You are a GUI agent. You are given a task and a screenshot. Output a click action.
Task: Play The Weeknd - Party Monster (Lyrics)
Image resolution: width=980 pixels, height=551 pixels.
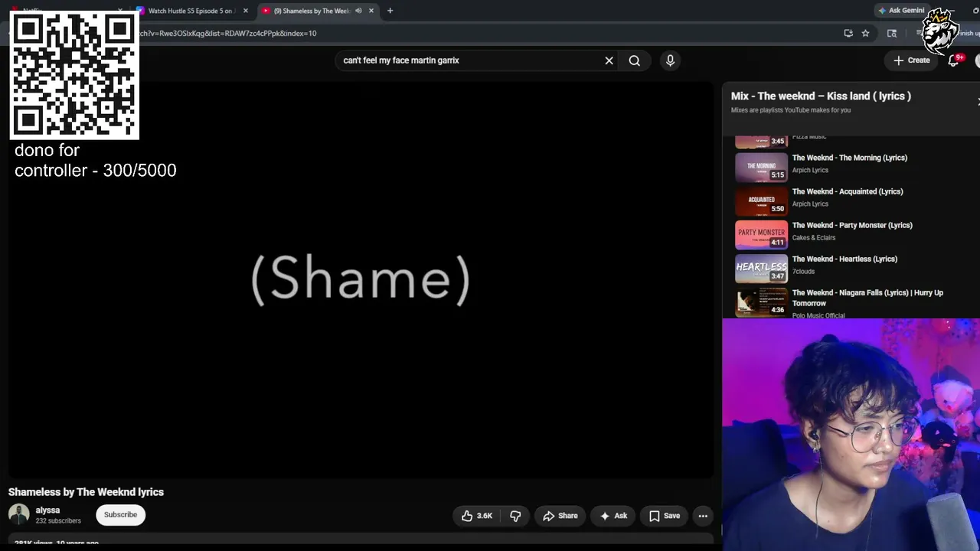click(x=852, y=225)
